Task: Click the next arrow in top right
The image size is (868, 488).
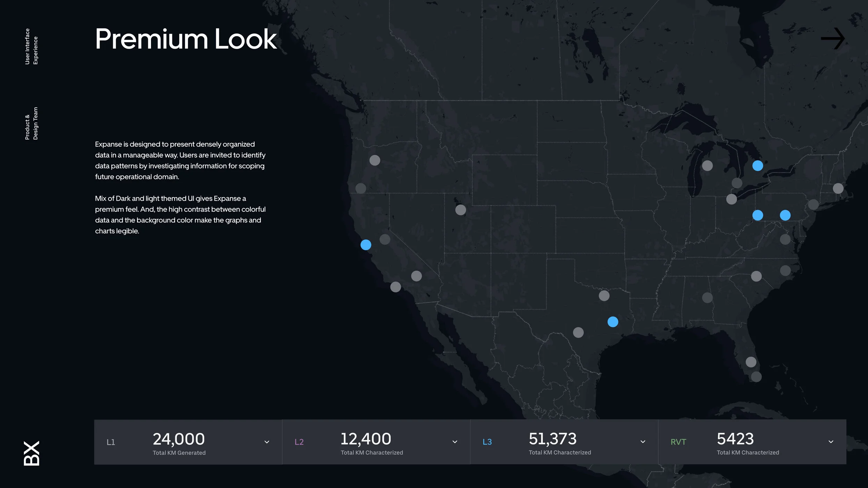Action: [x=833, y=39]
